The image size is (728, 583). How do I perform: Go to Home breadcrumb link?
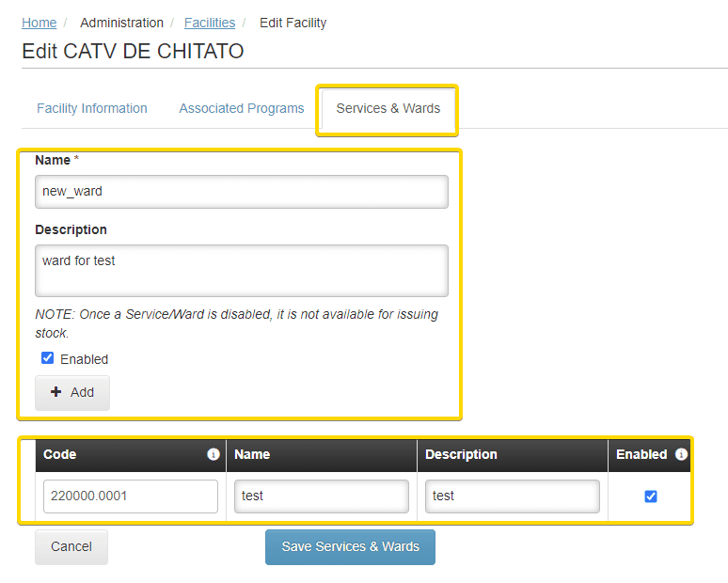(x=39, y=23)
